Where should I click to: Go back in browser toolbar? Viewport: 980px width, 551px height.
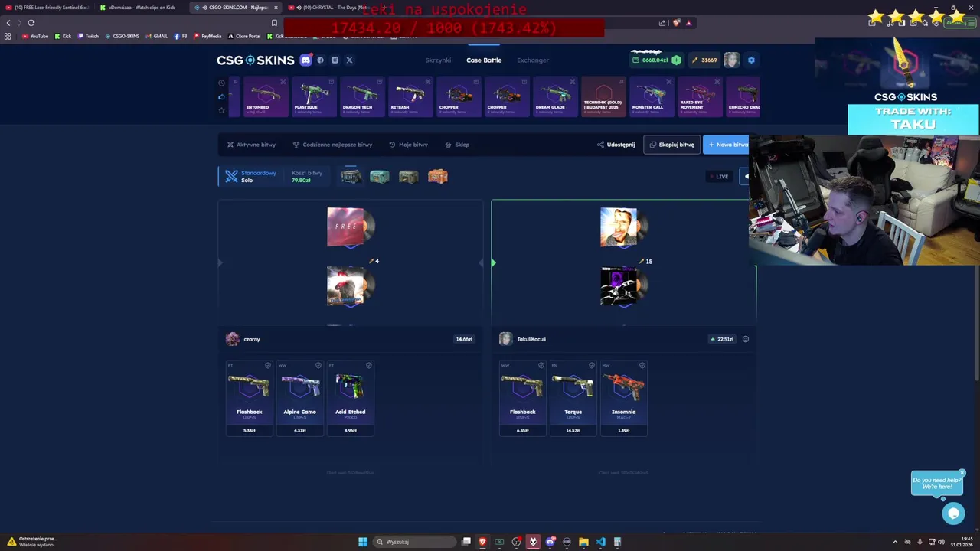8,23
